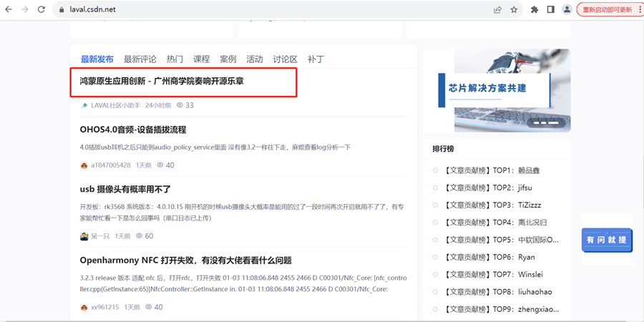Bookmark this page with the star icon
This screenshot has height=322, width=644.
pyautogui.click(x=514, y=10)
